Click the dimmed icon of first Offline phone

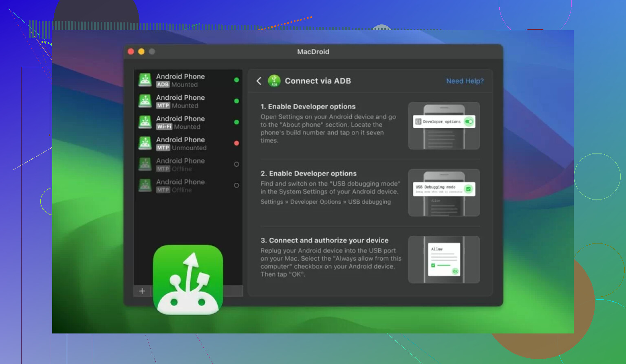click(145, 164)
